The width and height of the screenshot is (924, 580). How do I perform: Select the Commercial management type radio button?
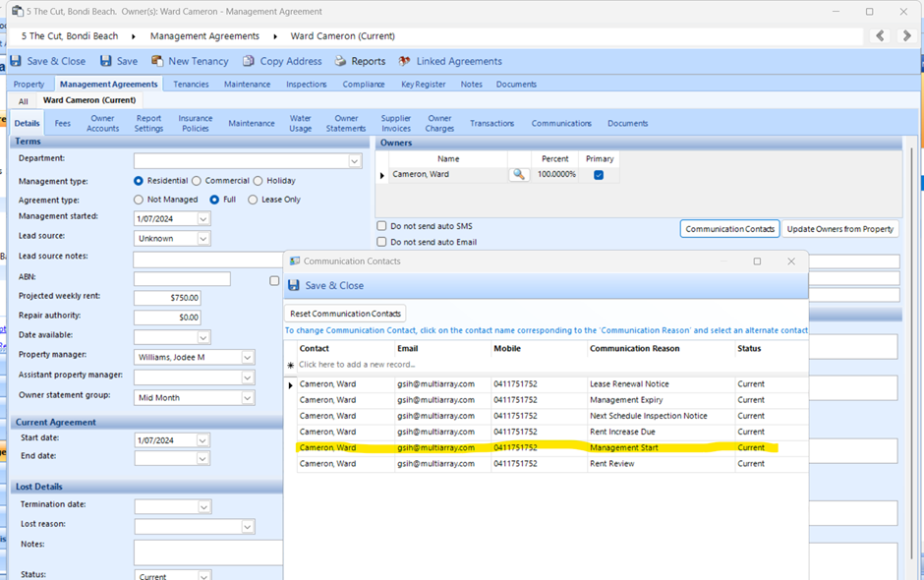pyautogui.click(x=197, y=181)
